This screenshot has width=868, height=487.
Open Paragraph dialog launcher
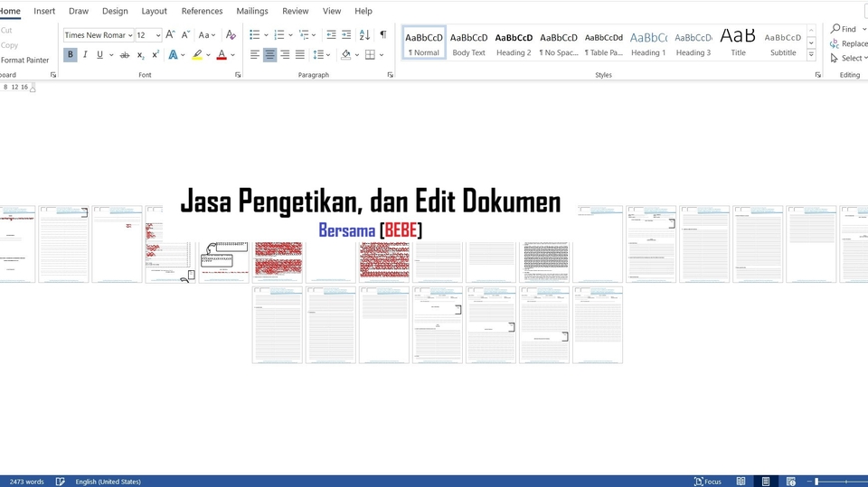tap(391, 75)
